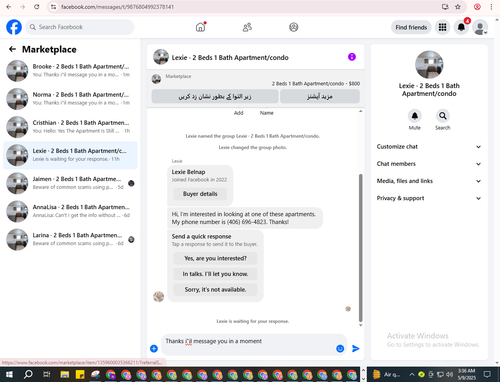Viewport: 500px width, 382px height.
Task: Click the Search Facebook field
Action: [80, 27]
